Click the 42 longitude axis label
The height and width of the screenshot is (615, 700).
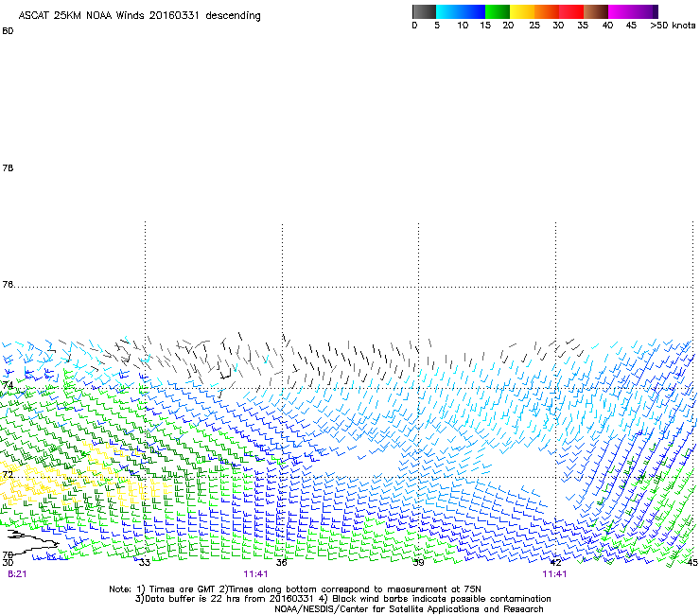(x=555, y=562)
